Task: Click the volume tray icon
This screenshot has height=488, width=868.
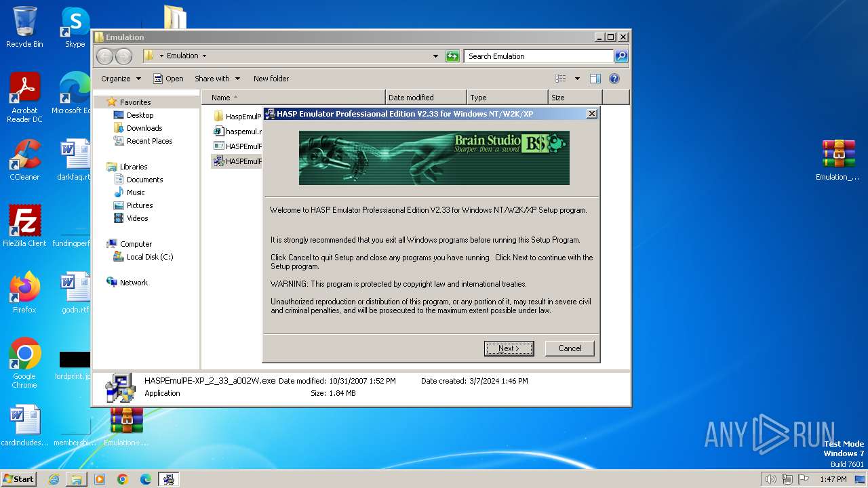Action: pos(770,479)
